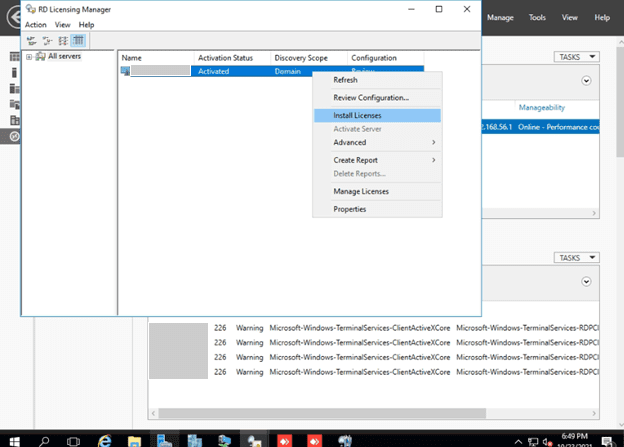Image resolution: width=624 pixels, height=447 pixels.
Task: Click the Details view toolbar icon
Action: (78, 41)
